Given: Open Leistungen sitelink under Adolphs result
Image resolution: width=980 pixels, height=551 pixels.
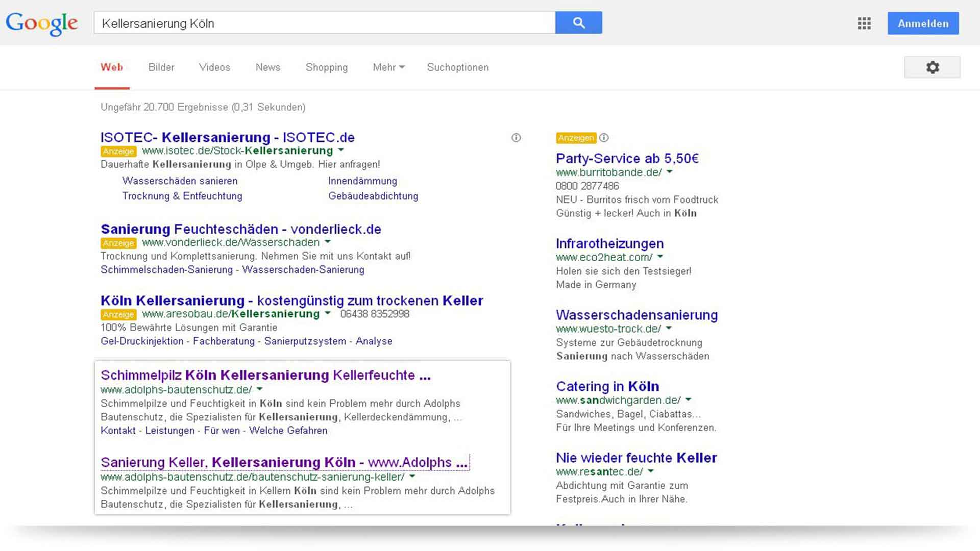Looking at the screenshot, I should [x=169, y=431].
